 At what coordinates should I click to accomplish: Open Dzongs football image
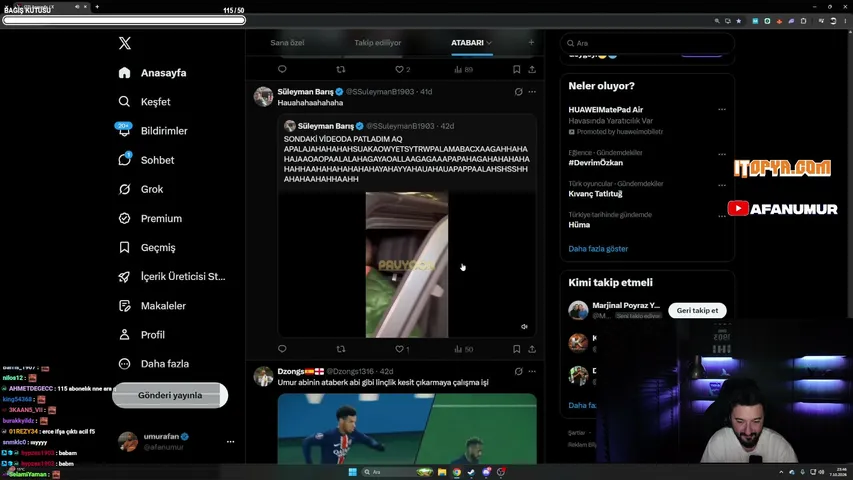click(x=407, y=429)
